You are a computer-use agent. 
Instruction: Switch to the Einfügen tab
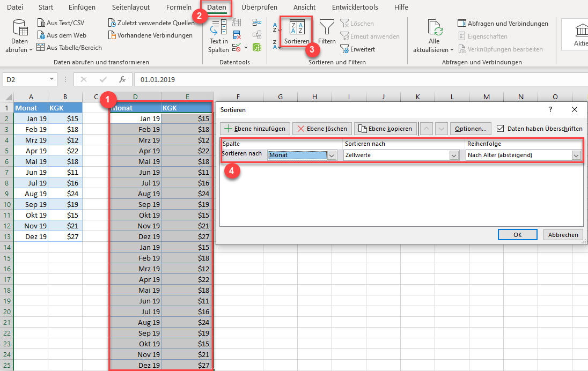pyautogui.click(x=82, y=7)
